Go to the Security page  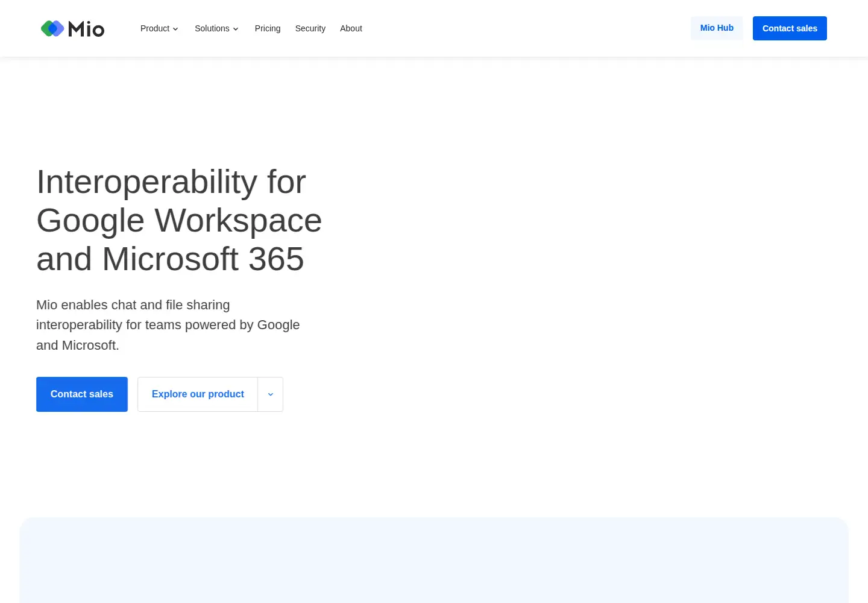tap(310, 28)
